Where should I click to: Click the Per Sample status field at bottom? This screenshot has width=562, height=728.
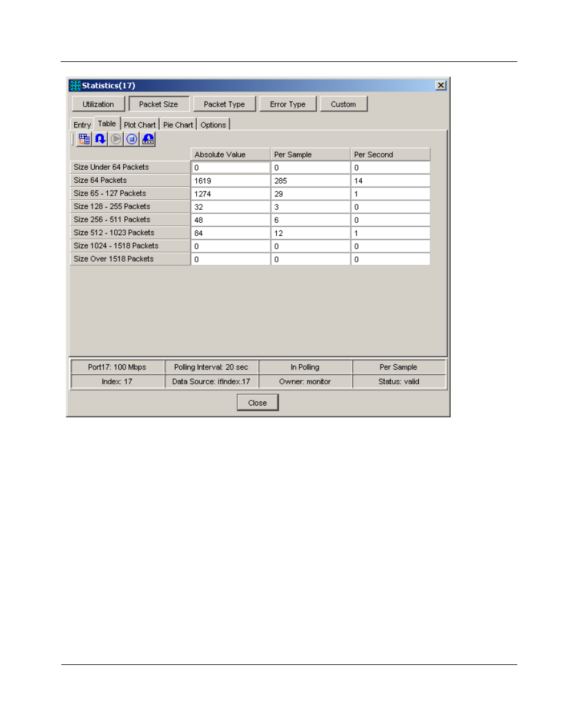point(399,367)
